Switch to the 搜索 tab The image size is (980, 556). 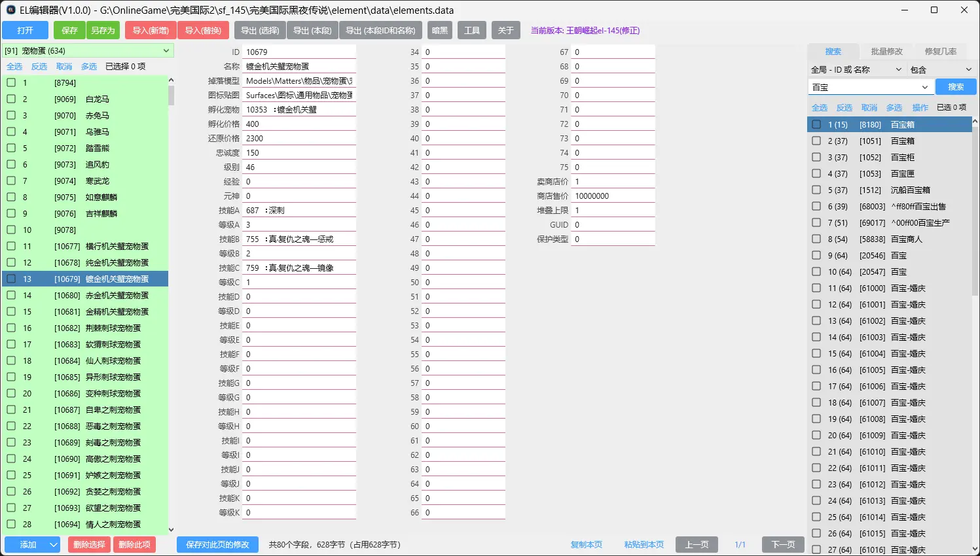coord(833,51)
